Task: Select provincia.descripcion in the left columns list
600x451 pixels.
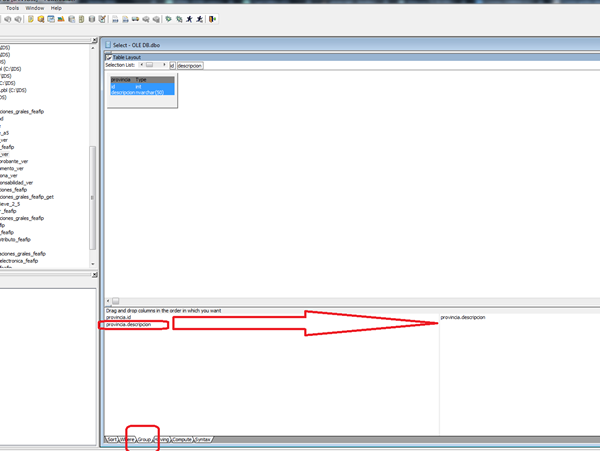Action: (129, 324)
